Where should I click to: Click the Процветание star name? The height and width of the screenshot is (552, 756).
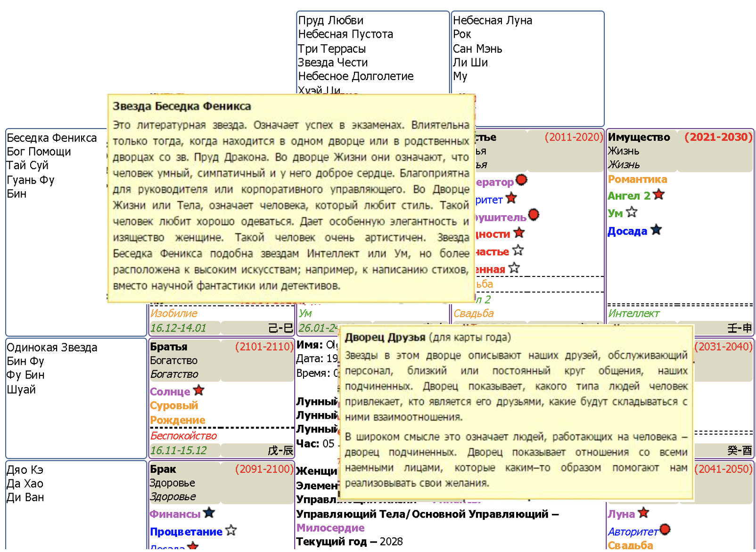pyautogui.click(x=186, y=532)
